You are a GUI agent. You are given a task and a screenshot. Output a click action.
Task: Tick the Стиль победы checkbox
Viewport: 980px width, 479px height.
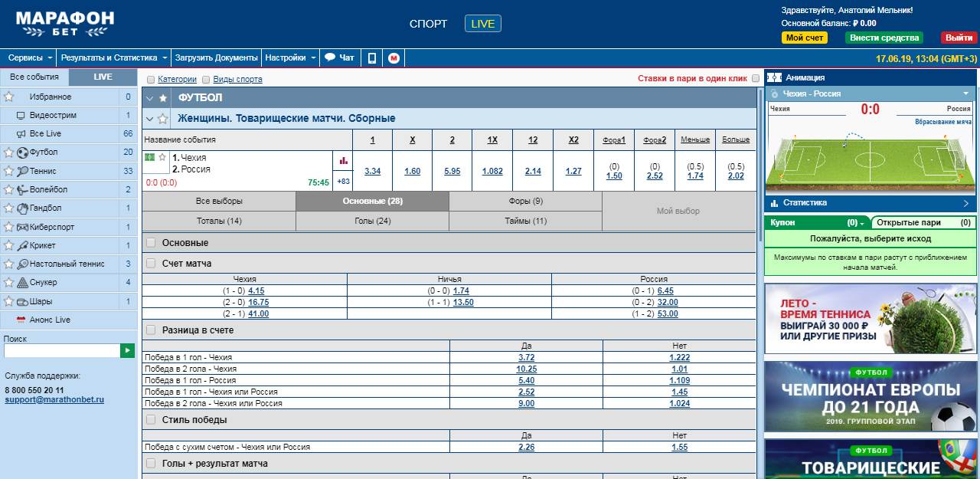pyautogui.click(x=151, y=419)
